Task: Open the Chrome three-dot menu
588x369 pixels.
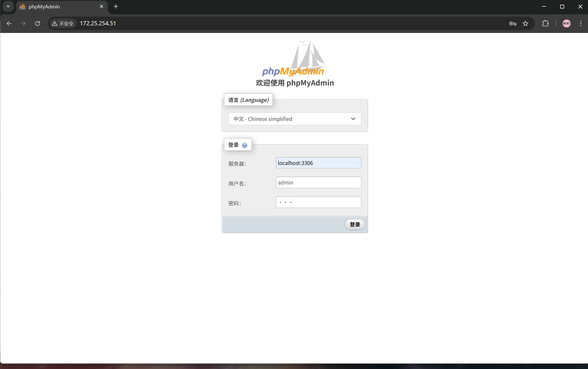Action: click(x=581, y=23)
